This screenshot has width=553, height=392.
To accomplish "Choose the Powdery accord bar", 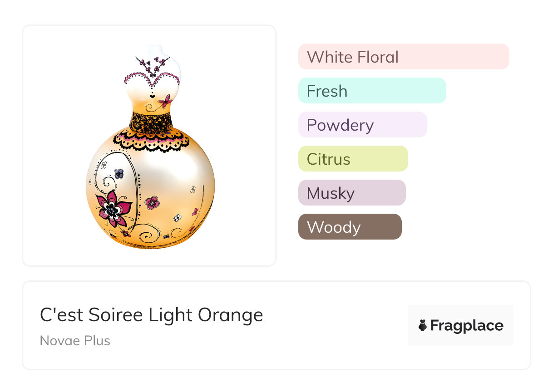I will click(x=362, y=125).
